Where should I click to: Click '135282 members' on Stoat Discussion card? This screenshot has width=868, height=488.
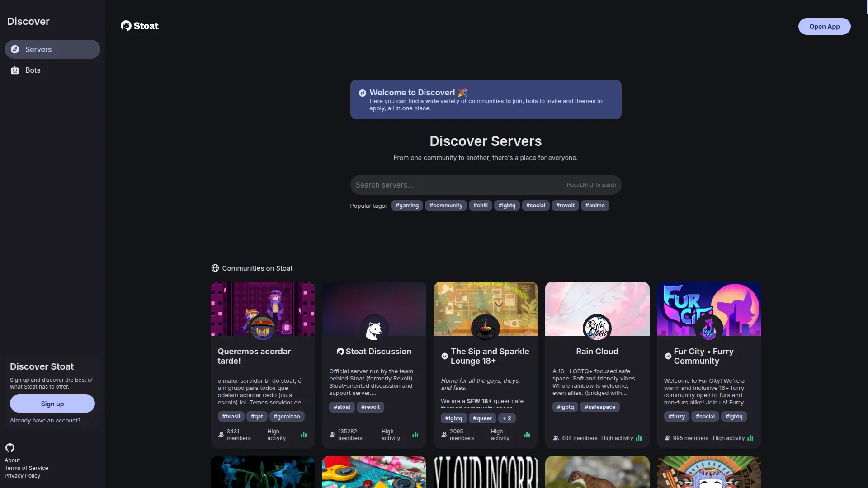pyautogui.click(x=350, y=435)
